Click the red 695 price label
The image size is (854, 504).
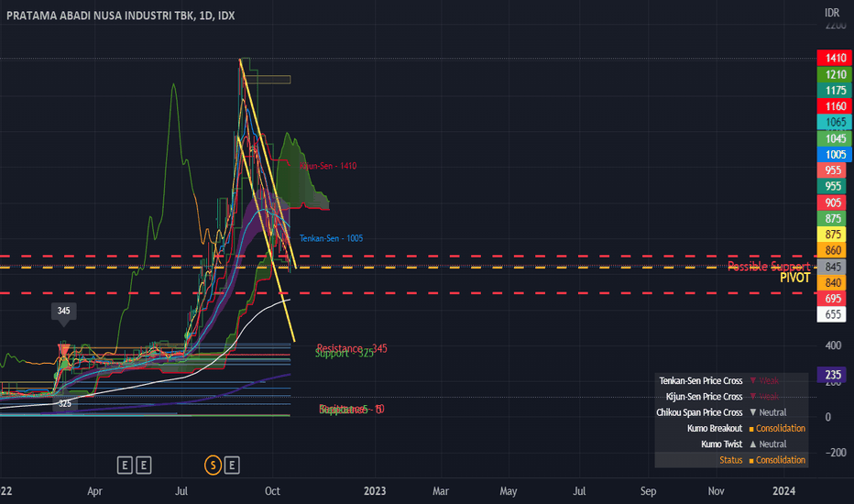832,299
